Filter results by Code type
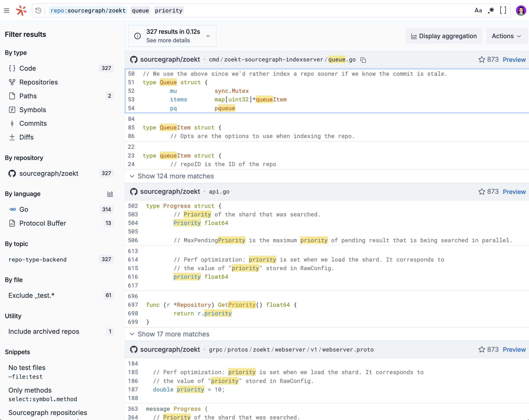 (x=61, y=68)
